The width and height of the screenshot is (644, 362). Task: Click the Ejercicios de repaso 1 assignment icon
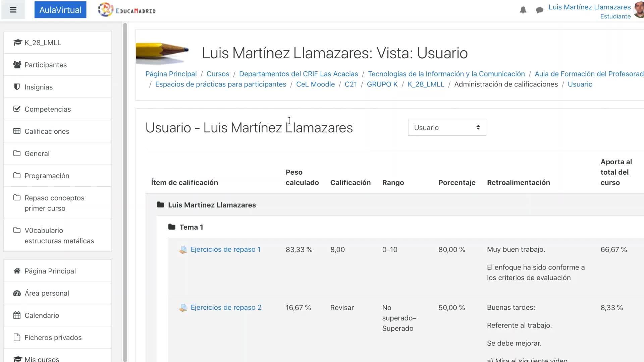click(x=183, y=250)
